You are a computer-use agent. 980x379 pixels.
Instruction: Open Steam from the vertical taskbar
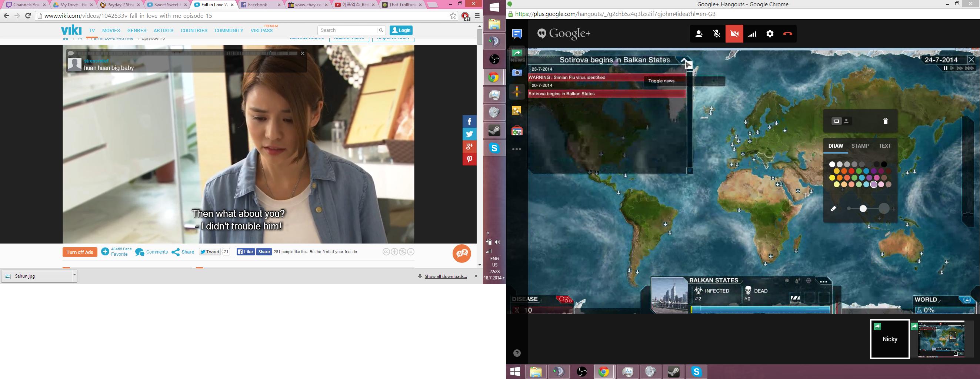click(494, 130)
